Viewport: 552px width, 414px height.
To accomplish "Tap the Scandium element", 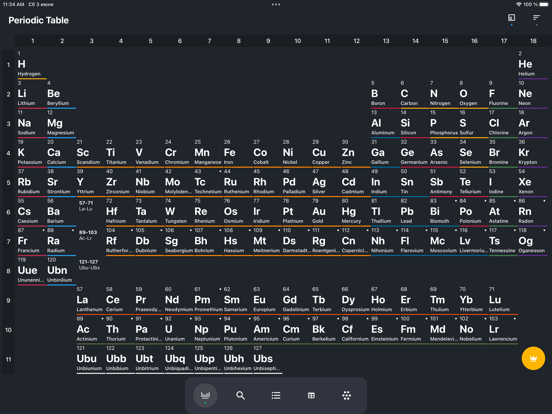I will 91,153.
